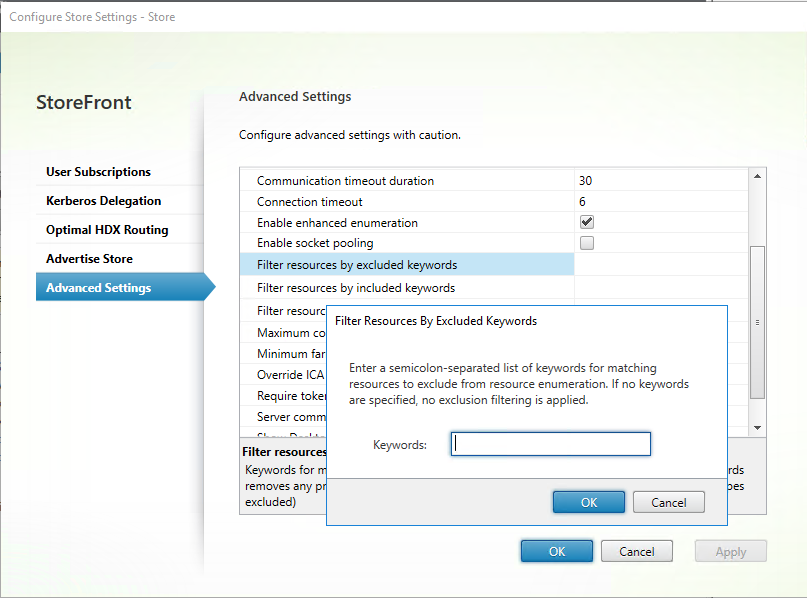Disable enhanced enumeration
807x598 pixels.
pyautogui.click(x=586, y=222)
